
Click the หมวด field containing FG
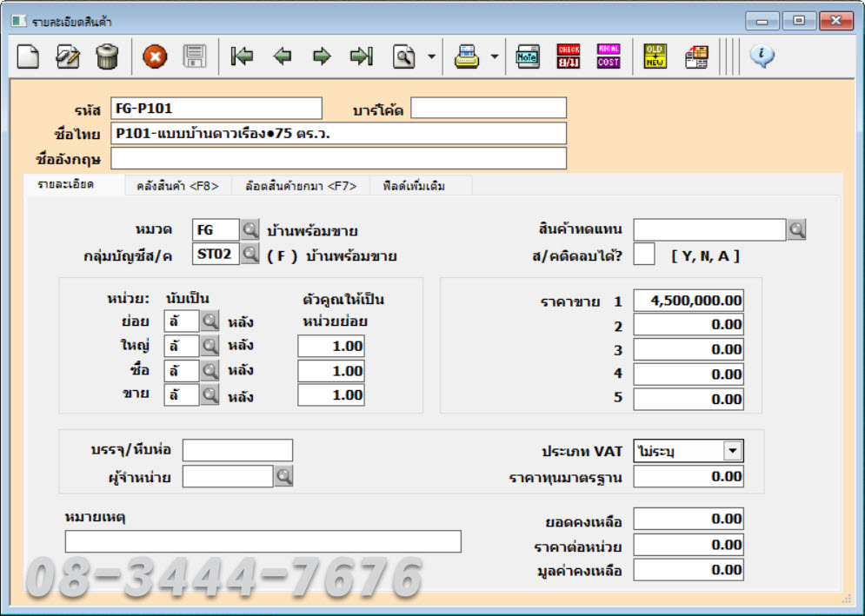tap(216, 229)
